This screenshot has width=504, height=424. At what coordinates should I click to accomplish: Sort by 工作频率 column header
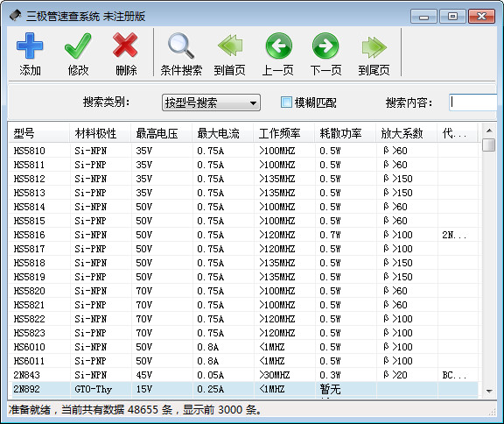pos(283,133)
